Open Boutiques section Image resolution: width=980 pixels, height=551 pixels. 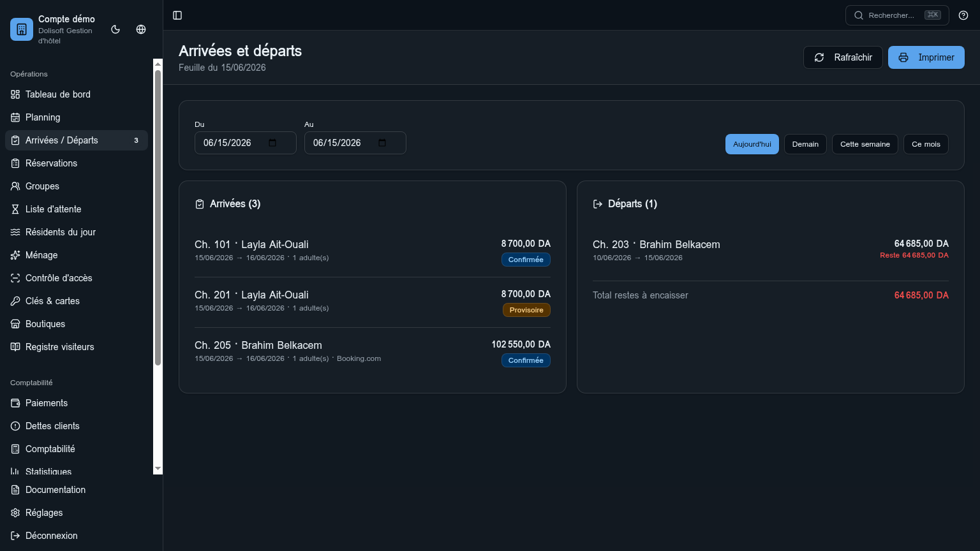[77, 324]
